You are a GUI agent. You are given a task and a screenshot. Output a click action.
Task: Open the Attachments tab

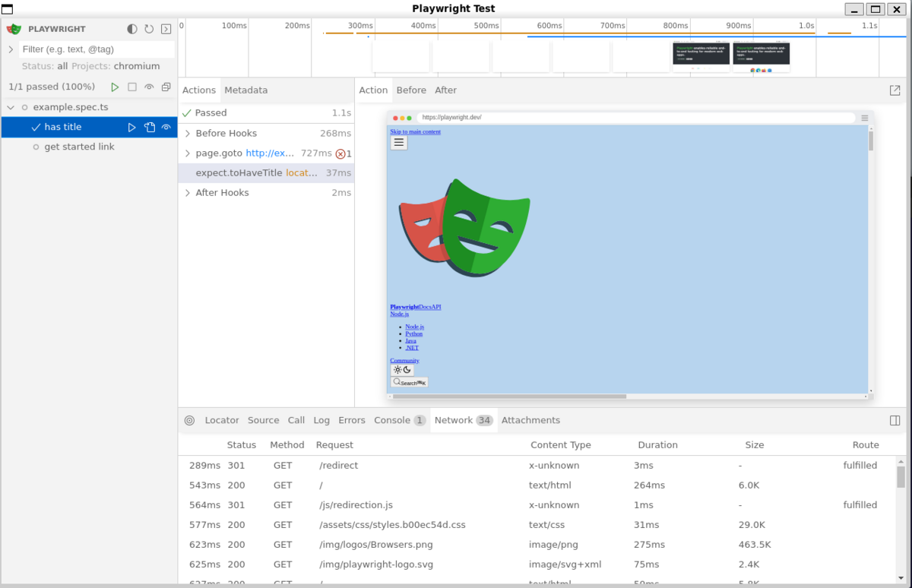point(530,420)
